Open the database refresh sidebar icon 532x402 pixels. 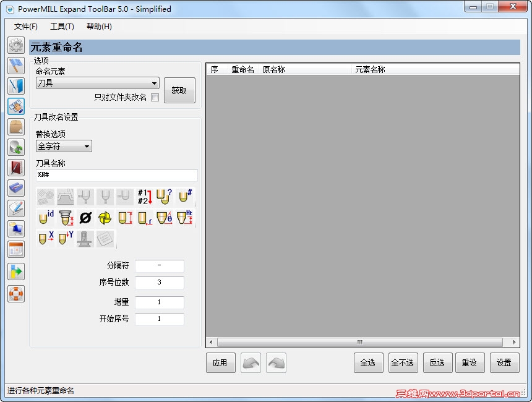tap(16, 147)
